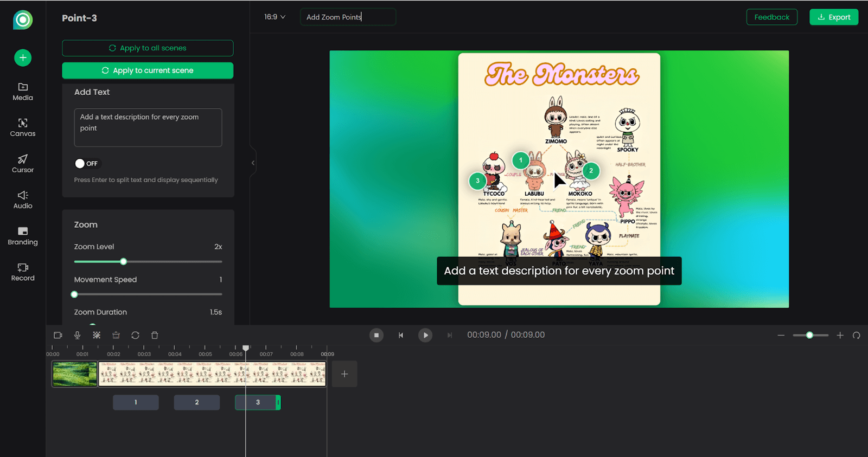Click the Feedback button

[x=771, y=17]
